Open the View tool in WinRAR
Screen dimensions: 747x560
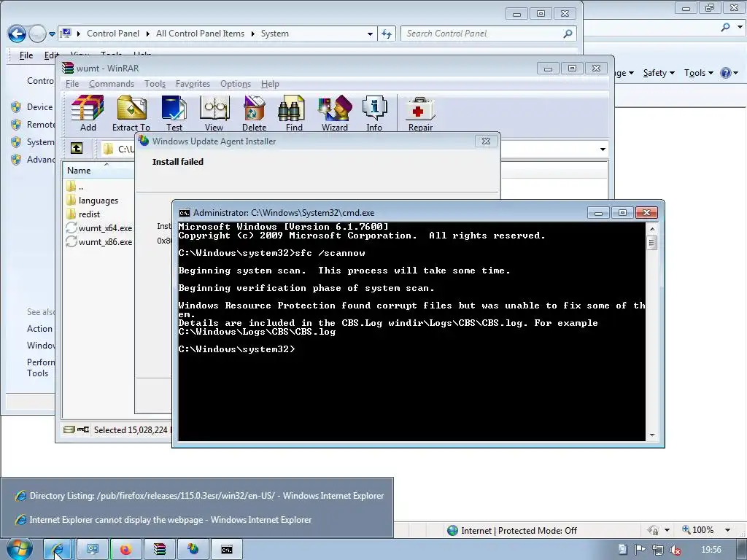coord(214,113)
